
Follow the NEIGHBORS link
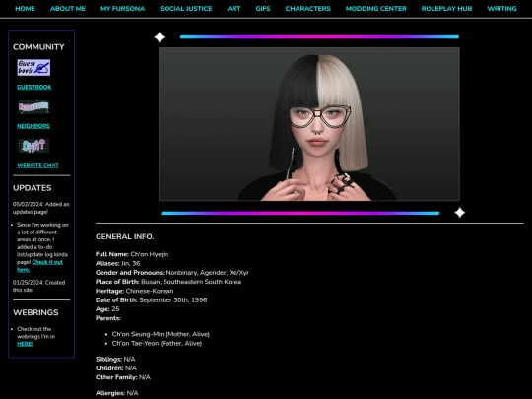coord(33,126)
